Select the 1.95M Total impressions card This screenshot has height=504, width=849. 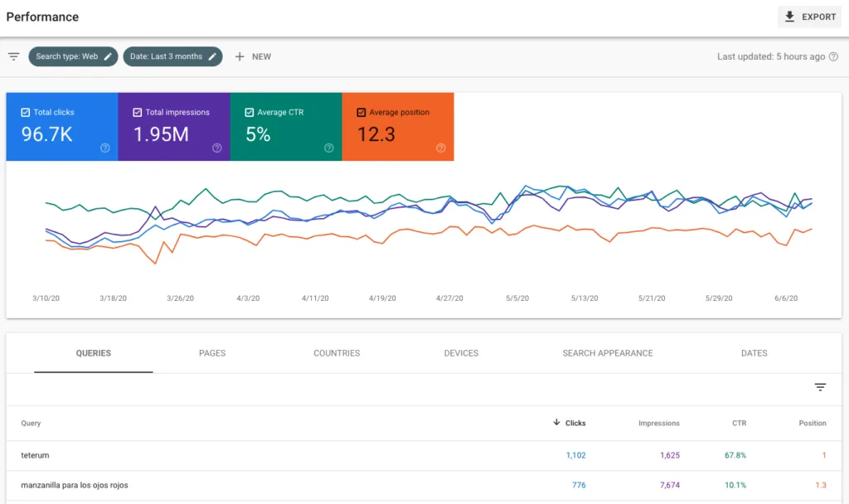[x=174, y=127]
